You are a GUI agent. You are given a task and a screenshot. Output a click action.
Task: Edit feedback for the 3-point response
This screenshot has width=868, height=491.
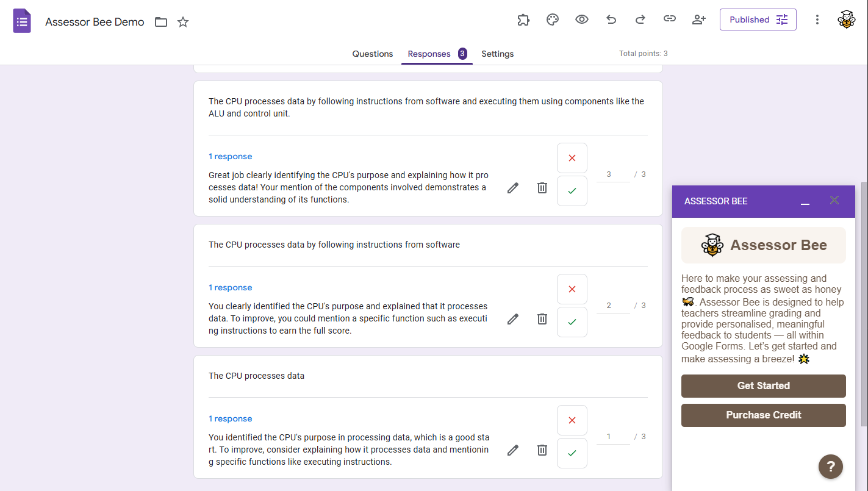513,188
